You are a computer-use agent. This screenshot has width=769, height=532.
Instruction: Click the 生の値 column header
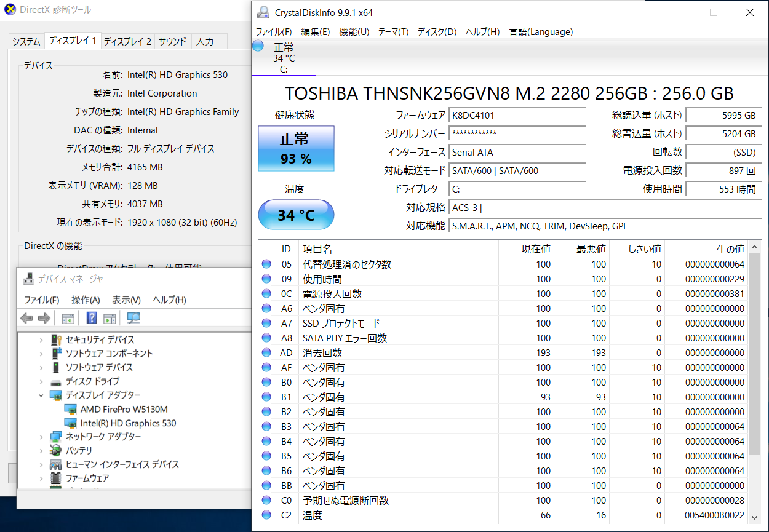click(707, 249)
